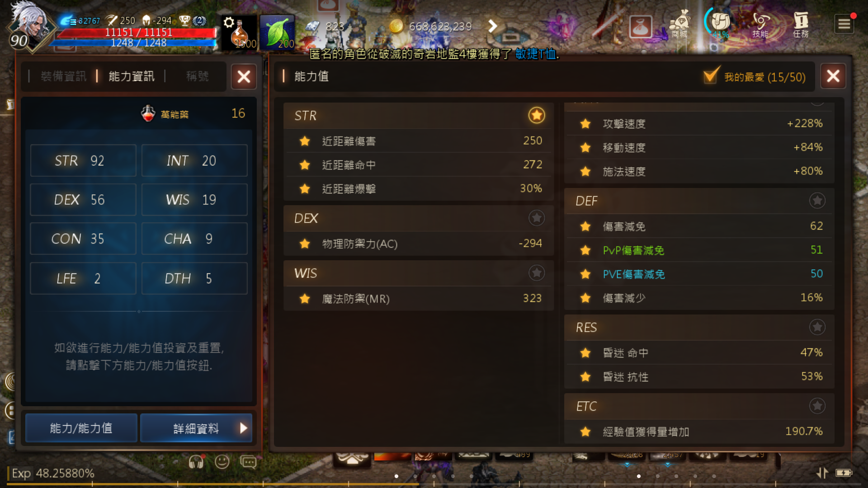The height and width of the screenshot is (488, 868).
Task: Click the 能力/能力值 button
Action: 81,428
